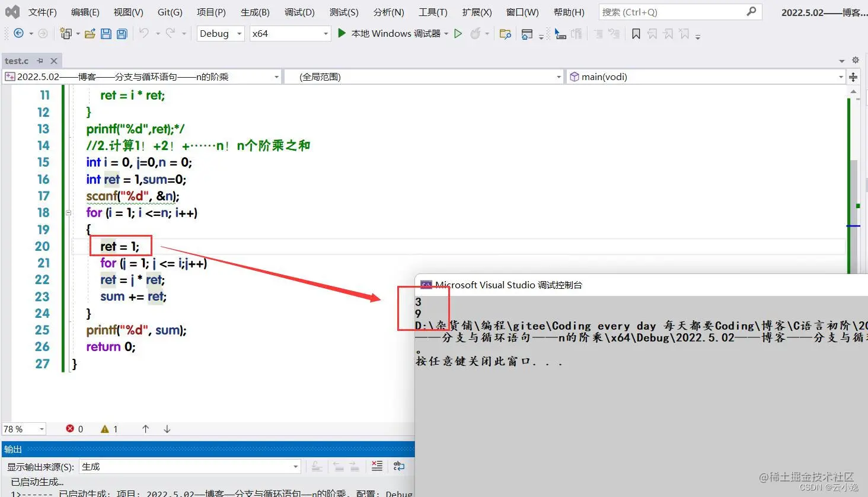Open the 窗口(W) menu

(523, 12)
